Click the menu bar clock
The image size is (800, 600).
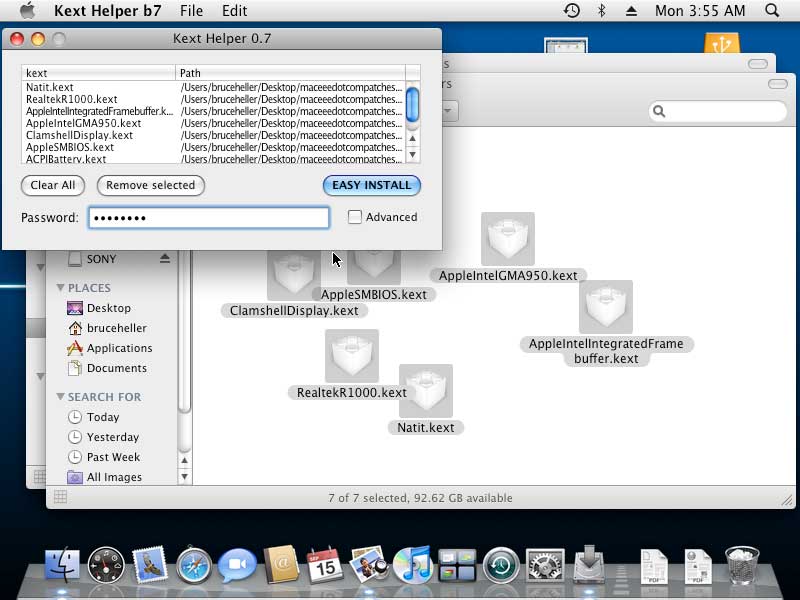click(x=699, y=11)
